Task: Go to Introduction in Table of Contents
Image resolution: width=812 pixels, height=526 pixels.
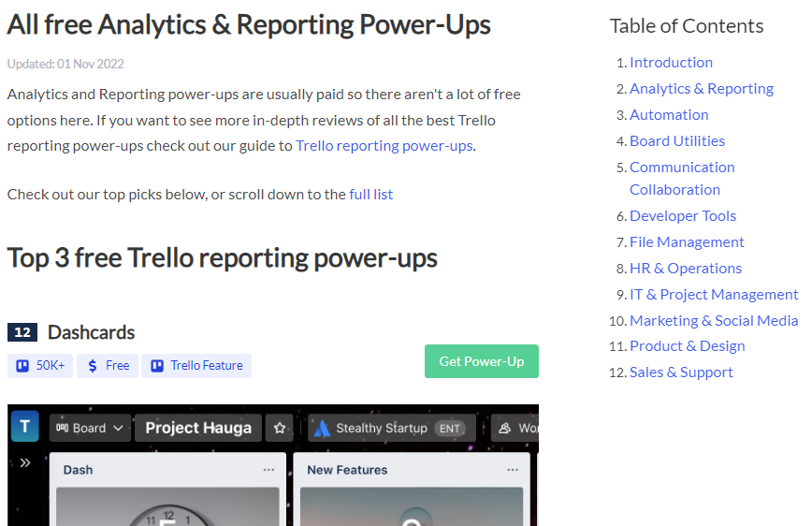Action: coord(671,63)
